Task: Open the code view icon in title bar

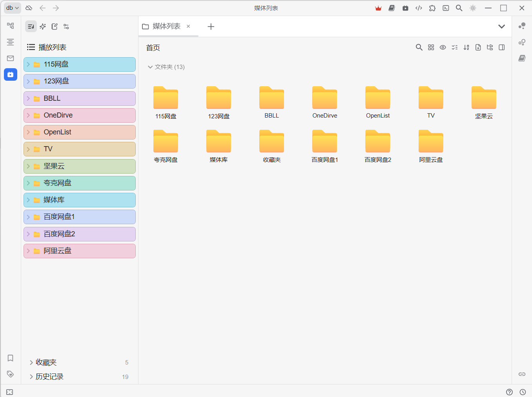Action: coord(419,8)
